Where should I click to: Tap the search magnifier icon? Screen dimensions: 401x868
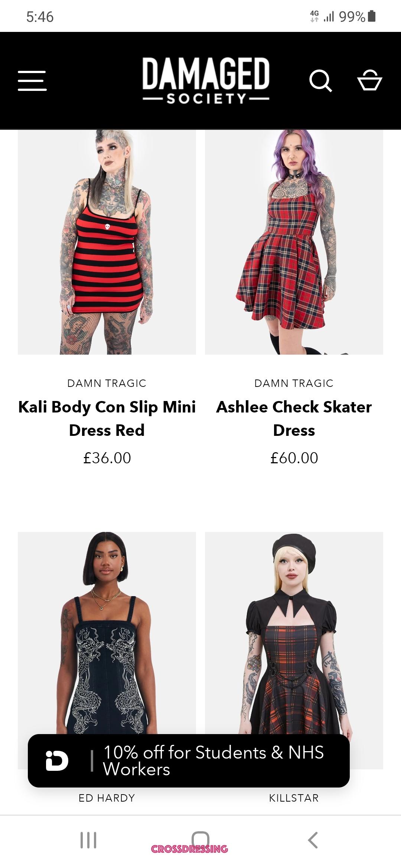pos(321,80)
